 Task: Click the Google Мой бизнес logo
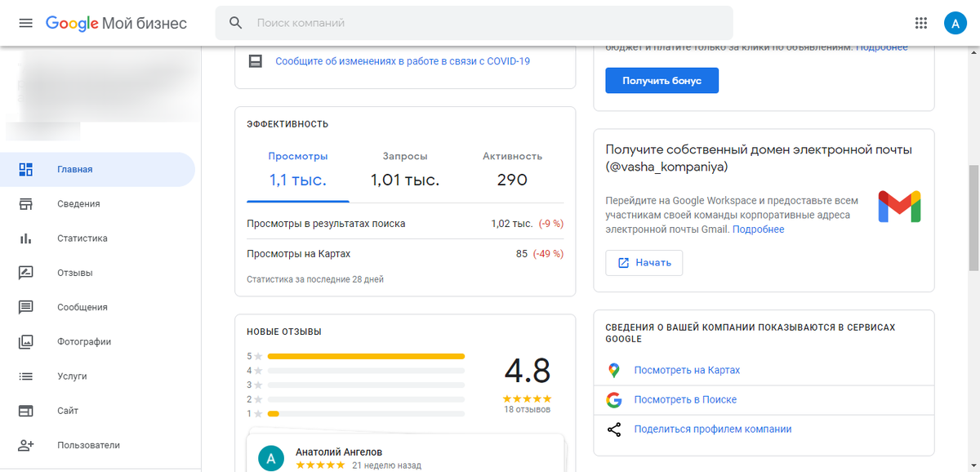tap(116, 23)
